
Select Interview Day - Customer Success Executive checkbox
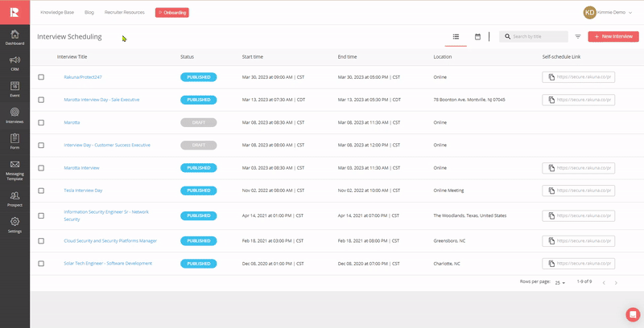41,146
